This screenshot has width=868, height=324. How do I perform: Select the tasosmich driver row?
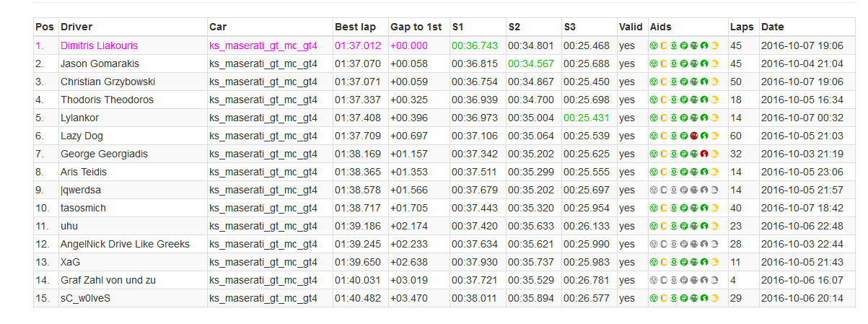[x=444, y=208]
